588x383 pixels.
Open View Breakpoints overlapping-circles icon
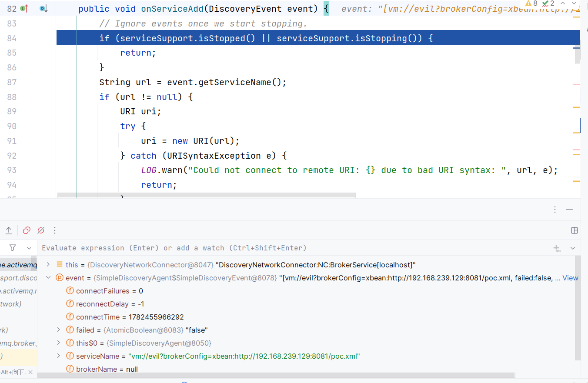pos(27,230)
